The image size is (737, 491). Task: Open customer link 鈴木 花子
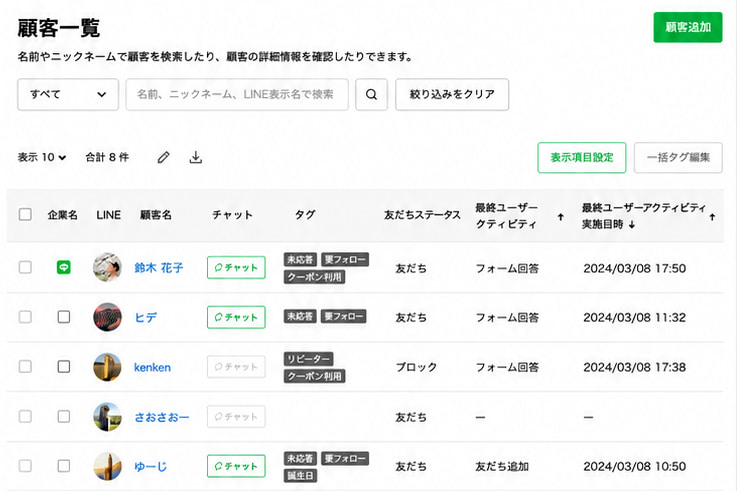[159, 268]
